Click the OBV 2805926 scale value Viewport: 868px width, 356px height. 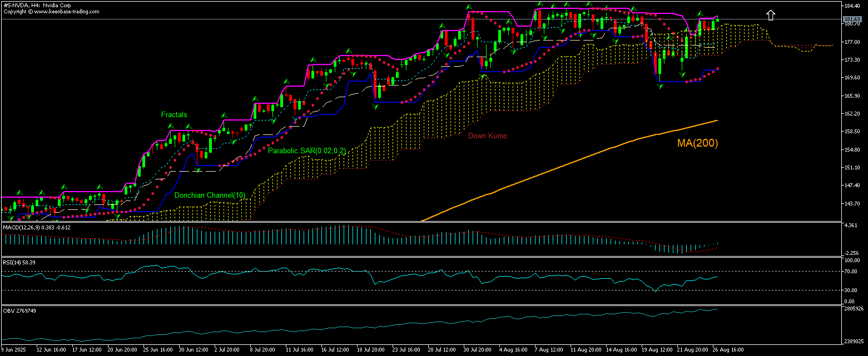pyautogui.click(x=853, y=308)
